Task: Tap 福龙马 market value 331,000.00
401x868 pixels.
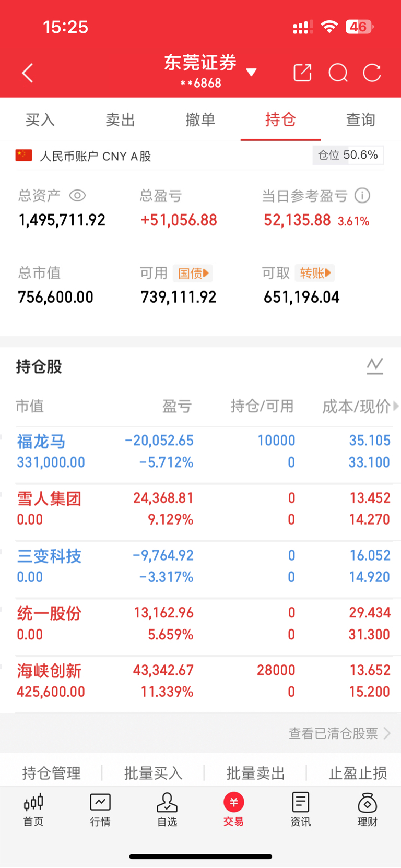Action: tap(51, 462)
